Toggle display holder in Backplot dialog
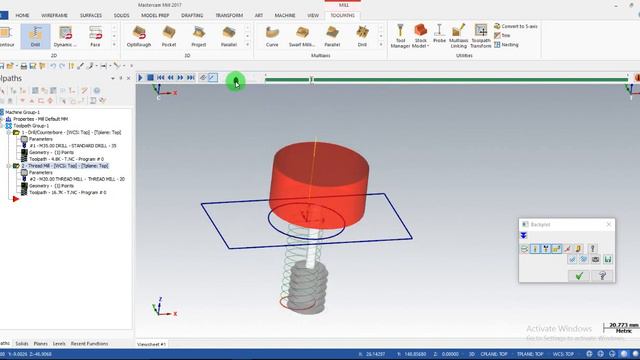 point(546,249)
